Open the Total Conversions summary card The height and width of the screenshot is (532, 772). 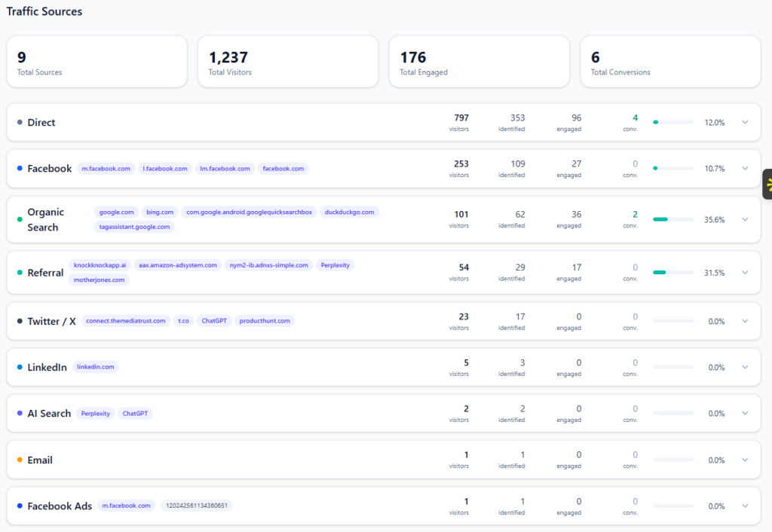click(669, 62)
